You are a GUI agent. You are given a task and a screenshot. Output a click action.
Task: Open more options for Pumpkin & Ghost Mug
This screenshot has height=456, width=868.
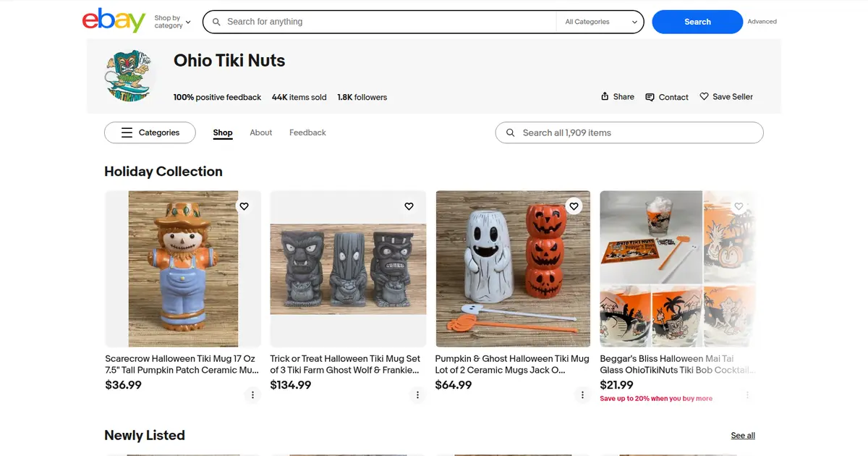click(x=582, y=394)
